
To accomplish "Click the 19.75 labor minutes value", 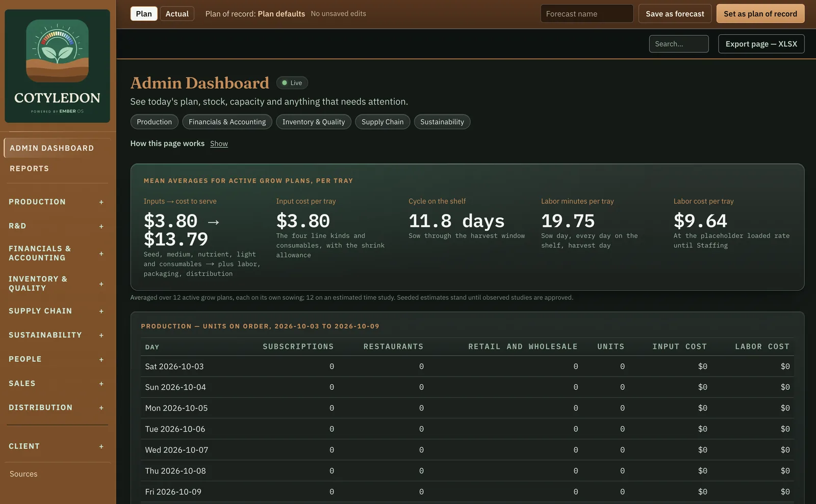I will (x=568, y=221).
